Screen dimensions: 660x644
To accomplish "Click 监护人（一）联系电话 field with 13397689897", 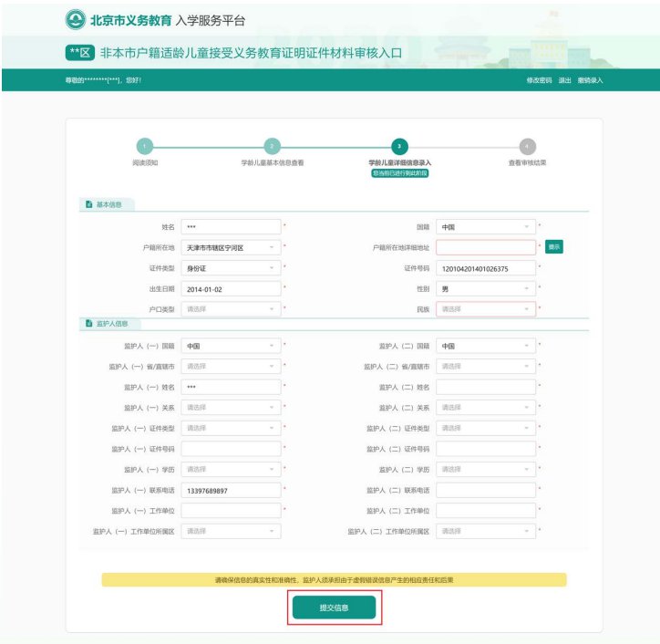I will (x=231, y=490).
